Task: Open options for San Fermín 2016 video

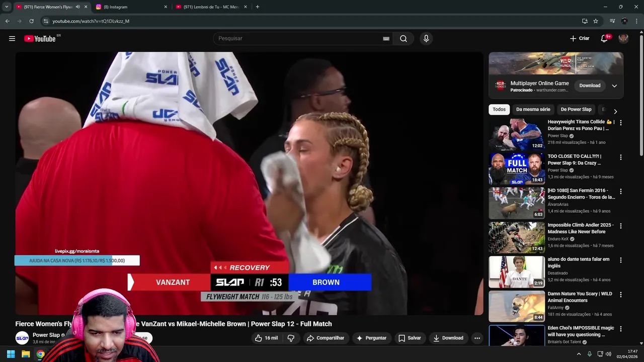Action: pyautogui.click(x=620, y=192)
